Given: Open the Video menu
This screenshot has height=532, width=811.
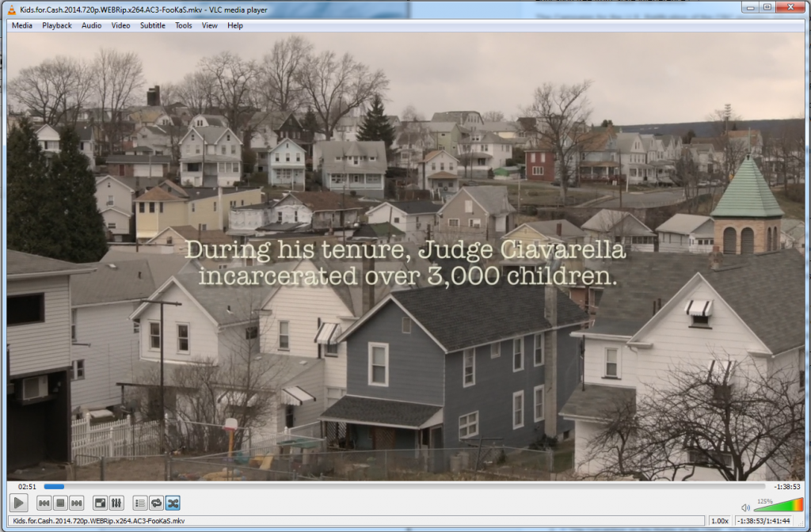Looking at the screenshot, I should click(120, 25).
